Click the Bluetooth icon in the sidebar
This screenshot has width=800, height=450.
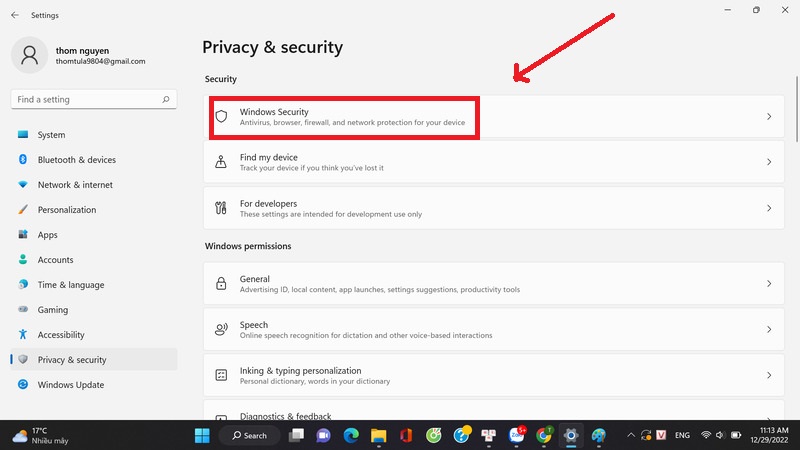click(23, 160)
